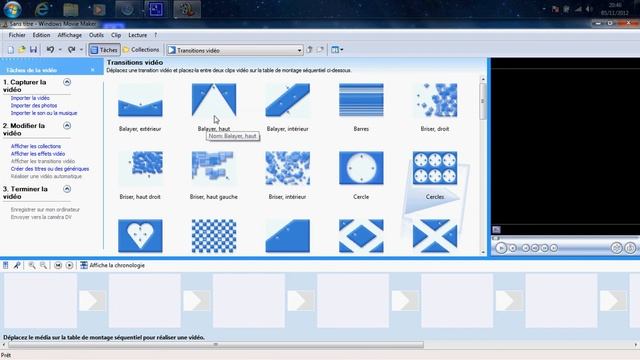Click Importer des photos link
Screen dimensions: 640x360
34,105
